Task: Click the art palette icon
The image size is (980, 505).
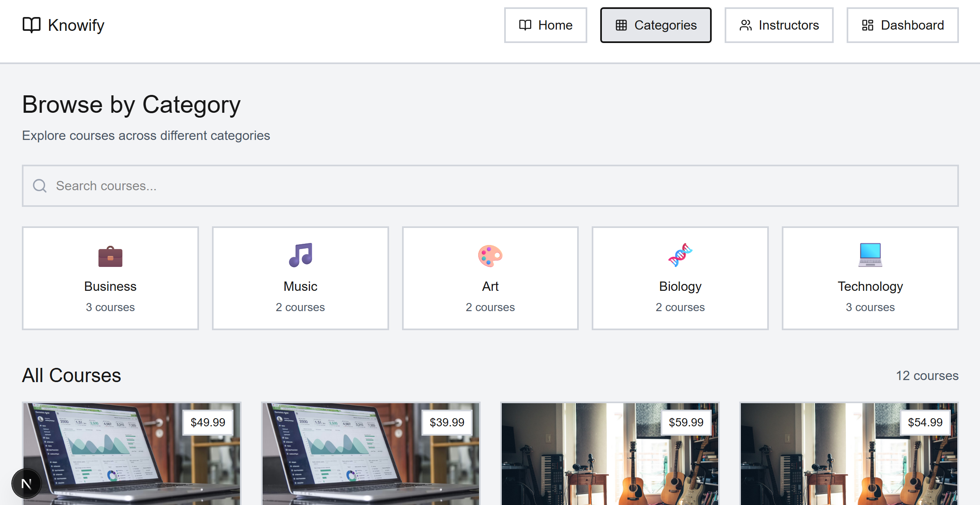Action: [x=490, y=256]
